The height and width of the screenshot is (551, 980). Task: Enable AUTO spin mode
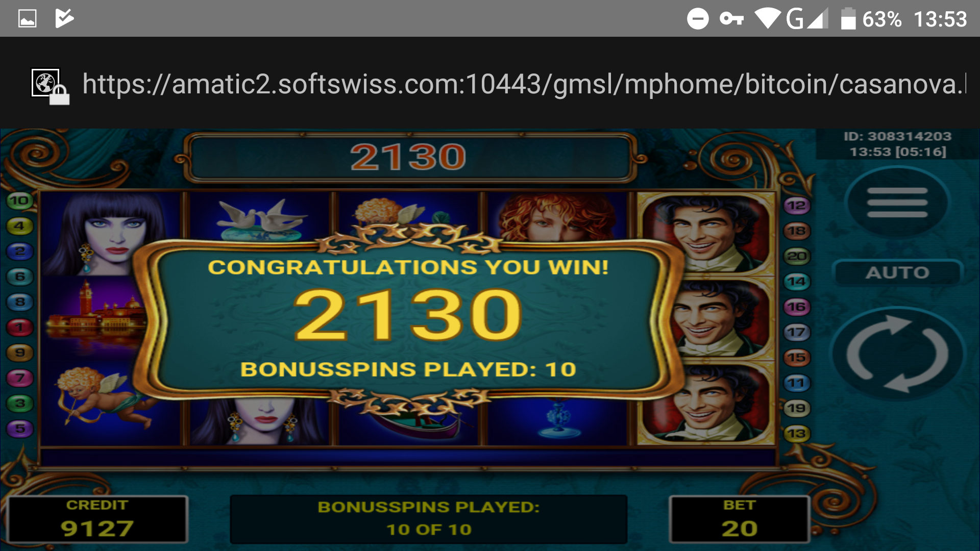[897, 272]
